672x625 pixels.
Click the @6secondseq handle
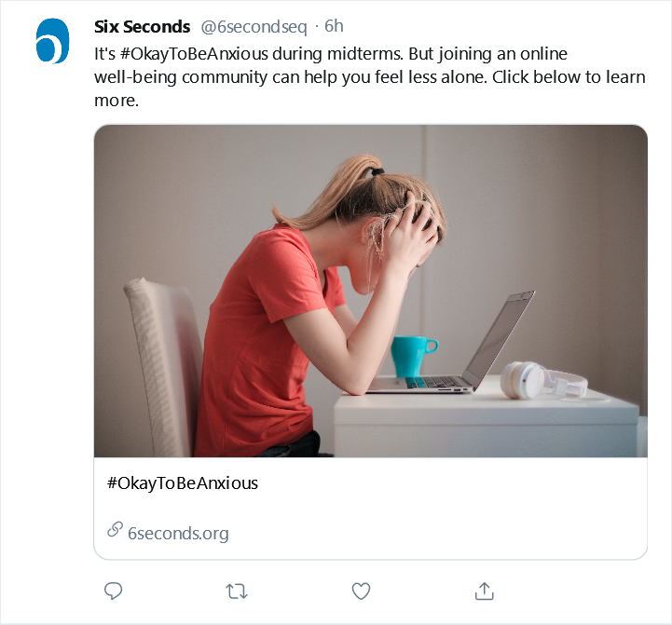coord(254,27)
